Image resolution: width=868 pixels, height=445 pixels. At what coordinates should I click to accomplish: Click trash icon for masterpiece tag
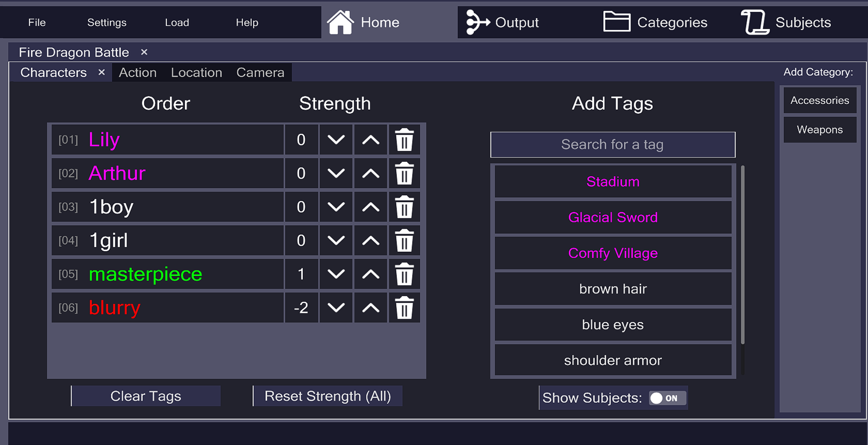pos(404,274)
